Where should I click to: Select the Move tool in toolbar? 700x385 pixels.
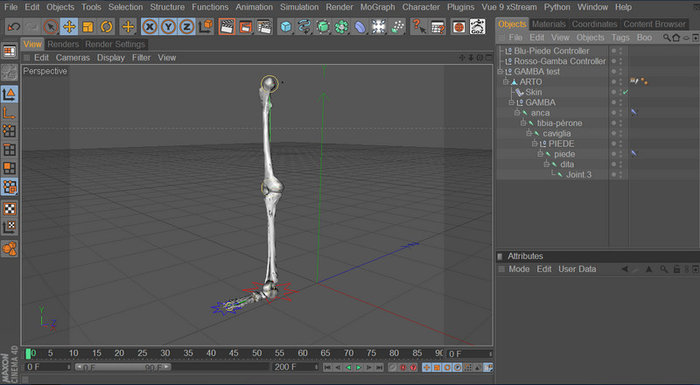click(x=69, y=27)
